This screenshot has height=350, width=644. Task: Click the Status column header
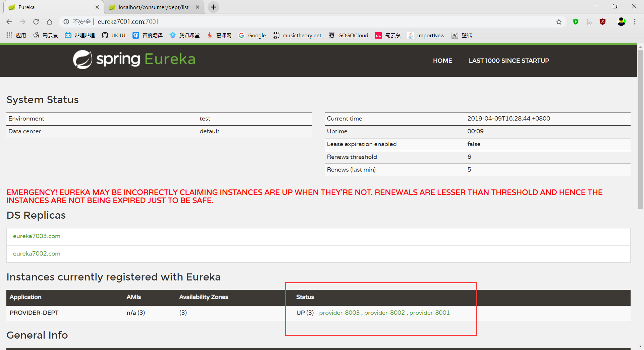click(305, 297)
